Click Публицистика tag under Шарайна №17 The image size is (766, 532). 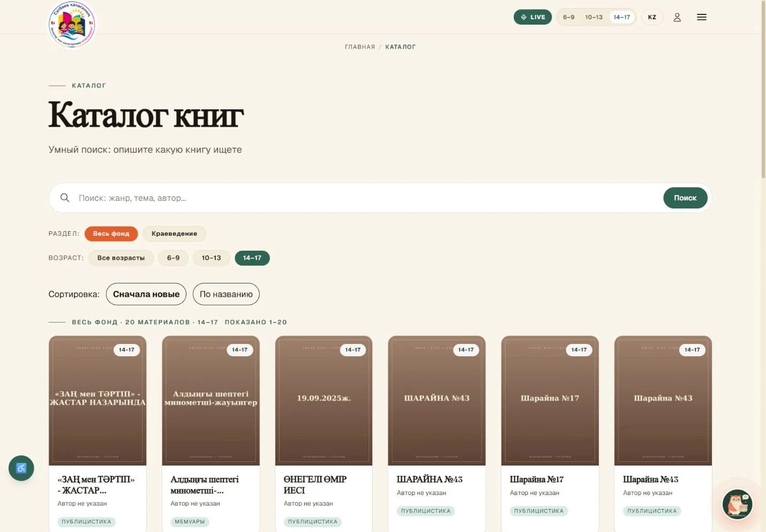click(x=538, y=511)
